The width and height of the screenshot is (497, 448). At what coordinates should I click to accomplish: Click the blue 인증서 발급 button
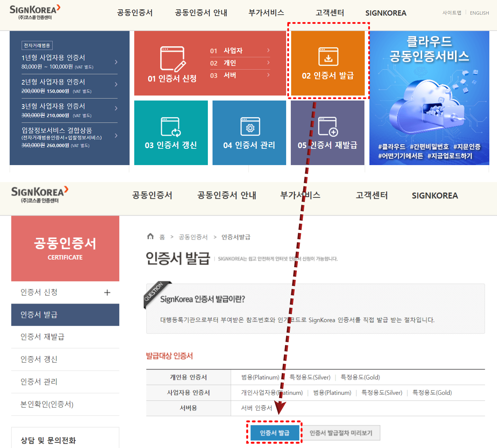274,433
